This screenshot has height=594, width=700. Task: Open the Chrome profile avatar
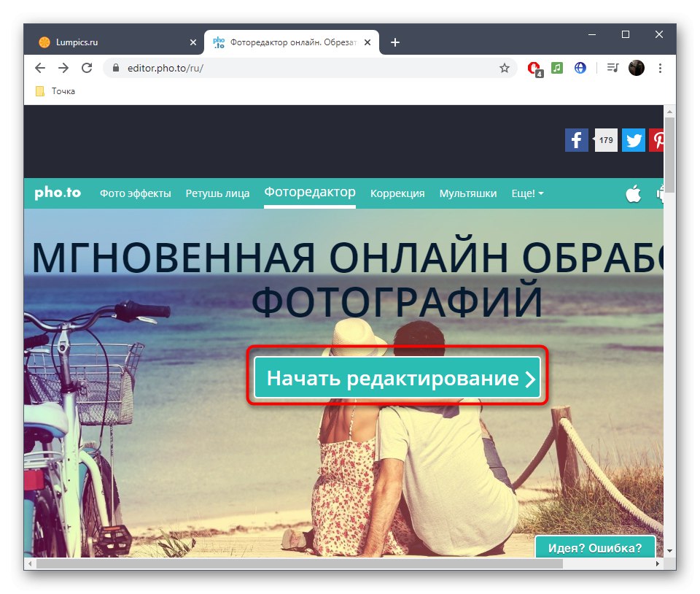636,67
